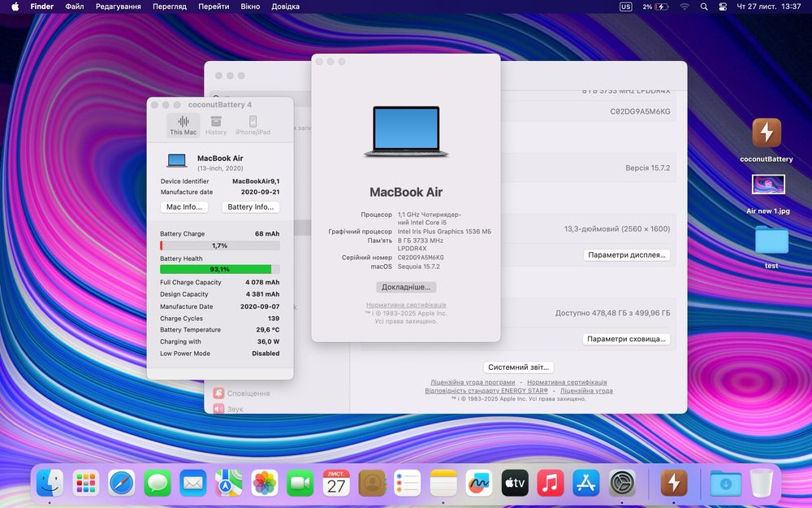Open Spotlight search in menu bar

point(704,7)
